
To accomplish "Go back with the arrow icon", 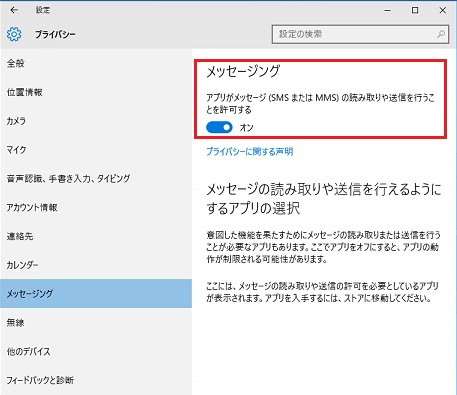I will pos(14,10).
